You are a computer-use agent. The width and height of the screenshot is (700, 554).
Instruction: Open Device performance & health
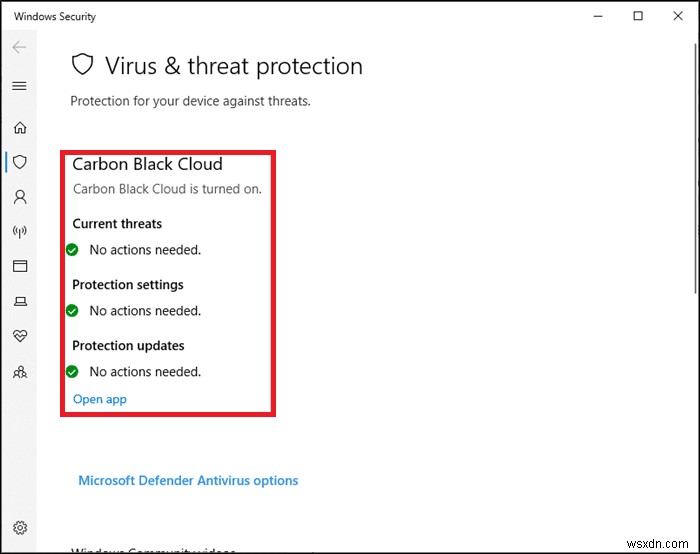[19, 337]
